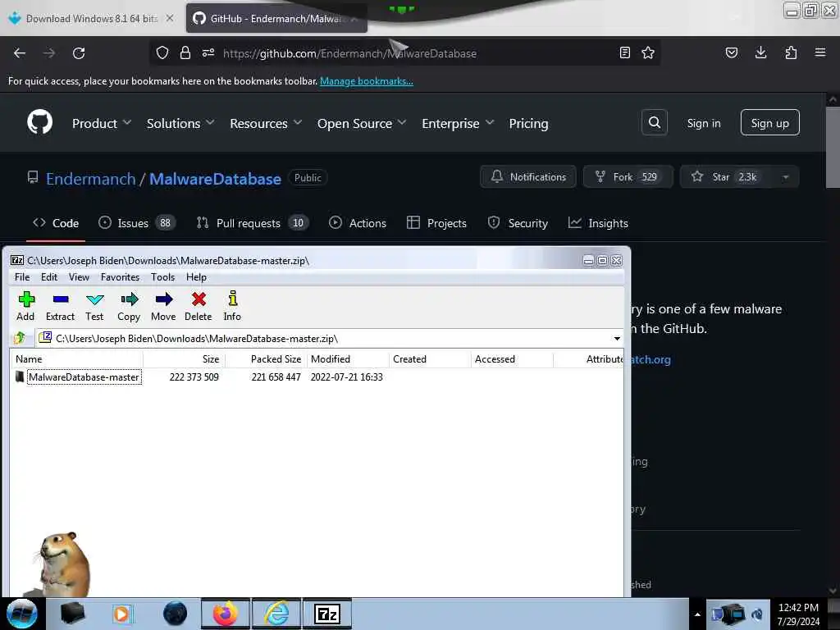Click the Notifications button
The width and height of the screenshot is (840, 630).
click(528, 177)
